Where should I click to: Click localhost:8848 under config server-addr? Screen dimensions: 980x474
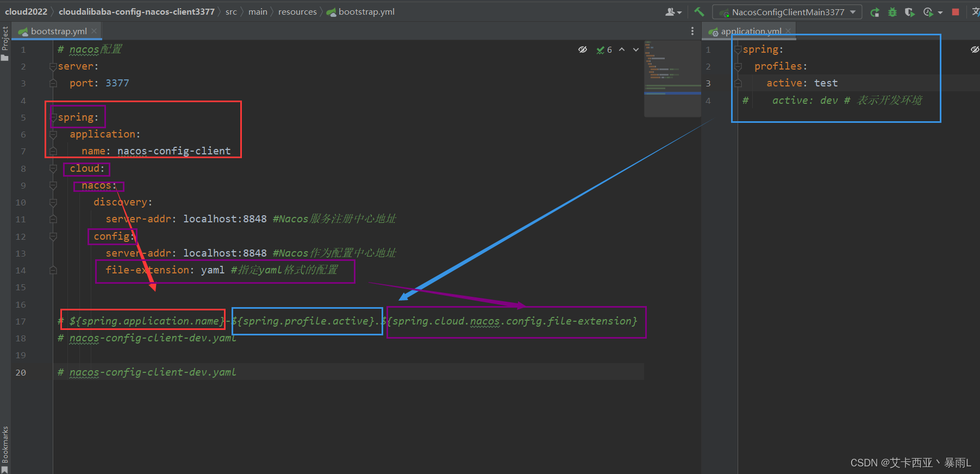coord(225,253)
